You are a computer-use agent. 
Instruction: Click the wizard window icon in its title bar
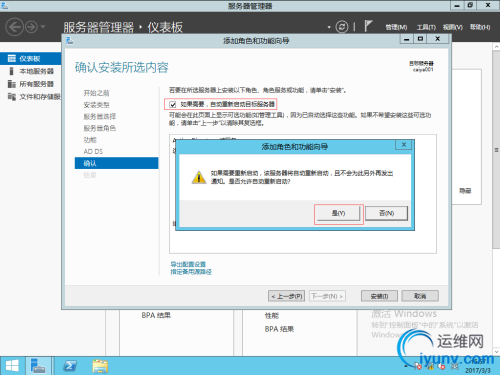coord(70,41)
